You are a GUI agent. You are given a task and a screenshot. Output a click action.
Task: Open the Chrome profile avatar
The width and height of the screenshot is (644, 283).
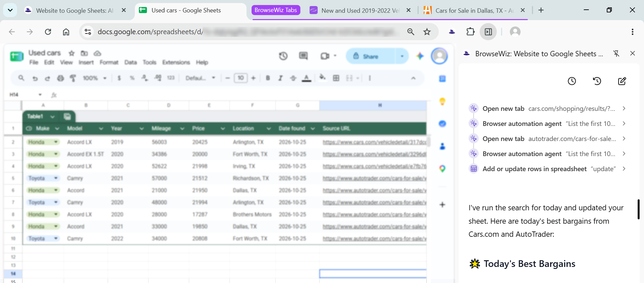point(515,32)
